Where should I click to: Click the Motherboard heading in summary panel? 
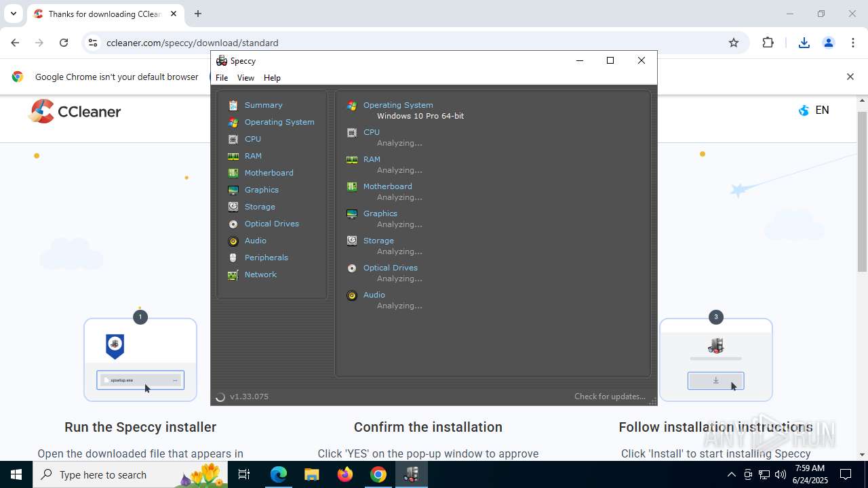388,186
